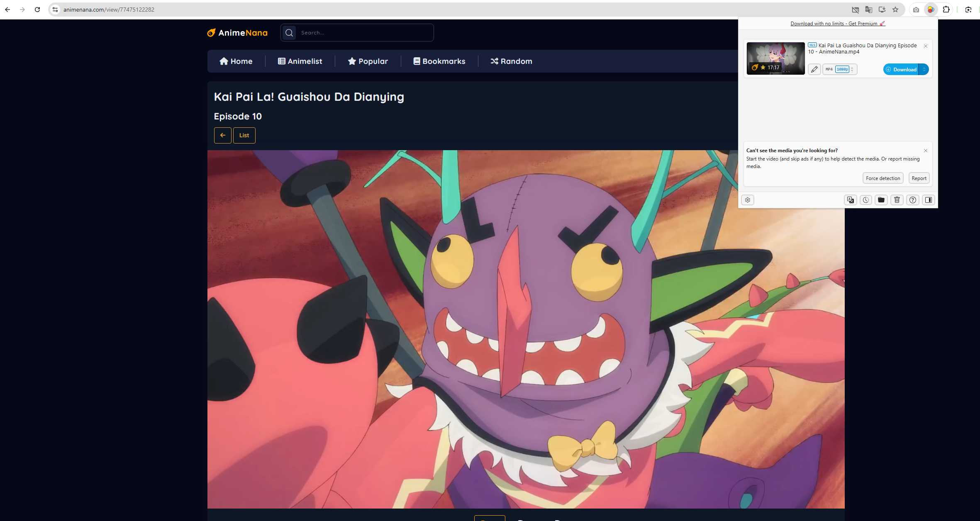Image resolution: width=980 pixels, height=521 pixels.
Task: Open the Bookmarks menu item
Action: pyautogui.click(x=439, y=61)
